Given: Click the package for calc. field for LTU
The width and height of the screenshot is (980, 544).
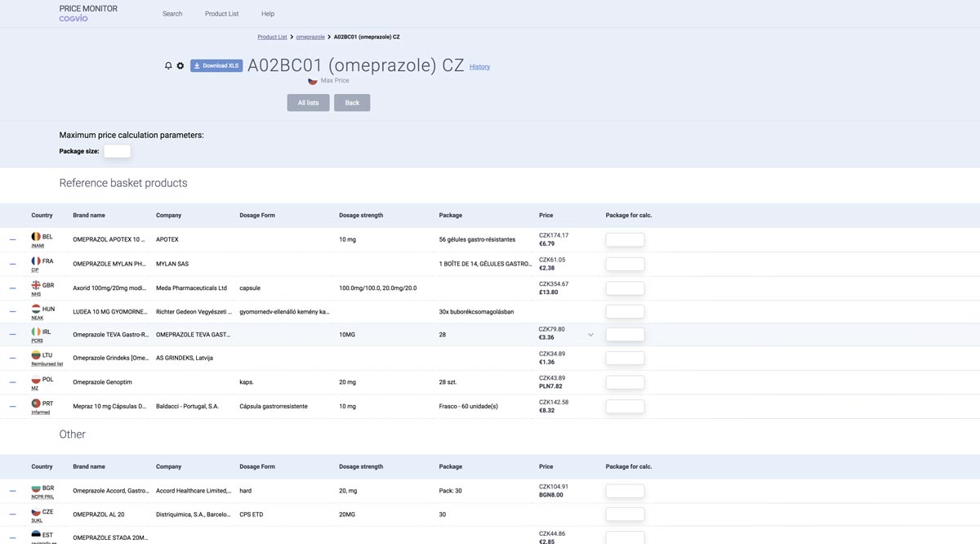Looking at the screenshot, I should 625,359.
